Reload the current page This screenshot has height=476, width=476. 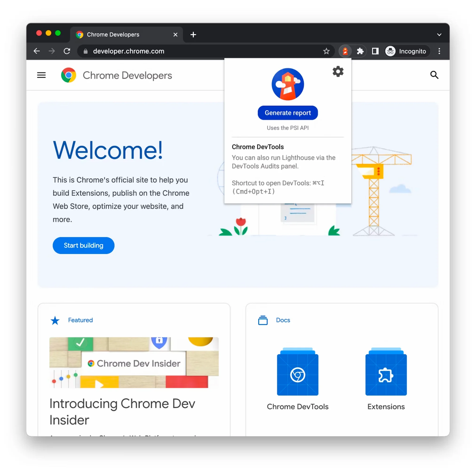coord(67,51)
